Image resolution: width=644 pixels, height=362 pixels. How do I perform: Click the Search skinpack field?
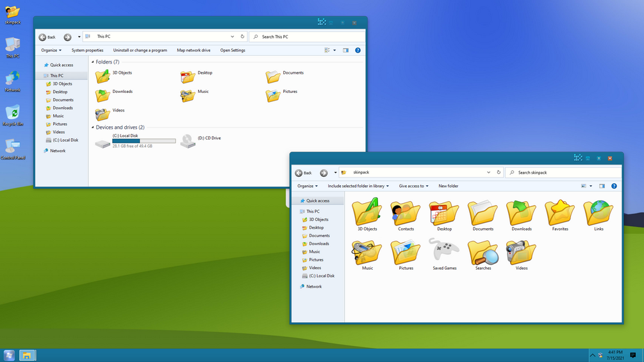click(x=563, y=172)
